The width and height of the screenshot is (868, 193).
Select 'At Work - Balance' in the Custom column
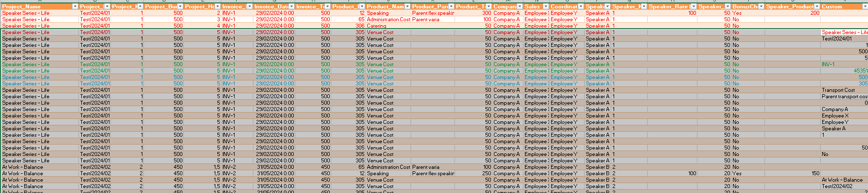click(x=842, y=180)
